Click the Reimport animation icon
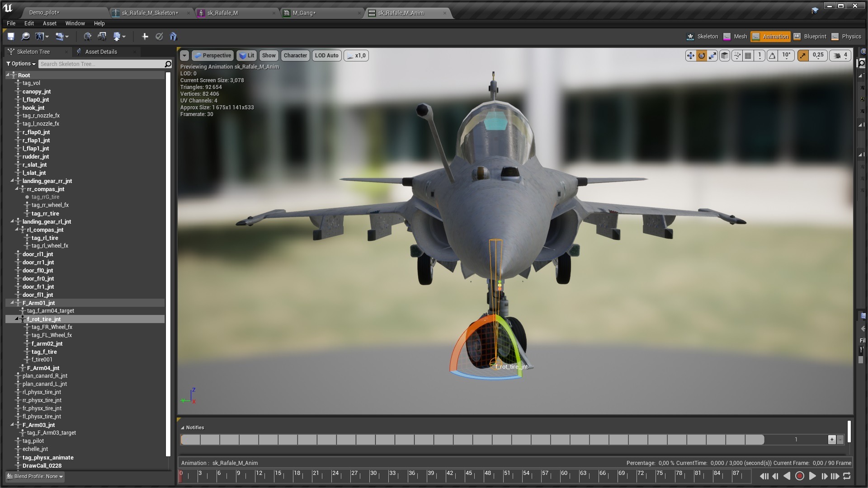The width and height of the screenshot is (868, 488). (87, 37)
